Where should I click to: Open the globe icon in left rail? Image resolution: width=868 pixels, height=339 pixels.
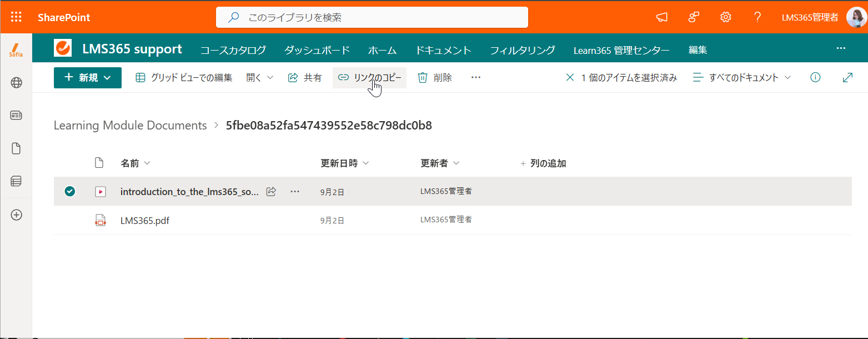16,83
